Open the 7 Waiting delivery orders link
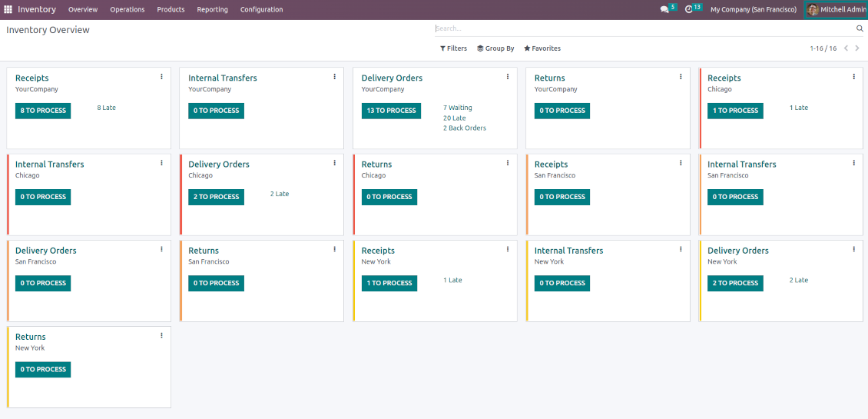The height and width of the screenshot is (419, 868). pyautogui.click(x=458, y=108)
